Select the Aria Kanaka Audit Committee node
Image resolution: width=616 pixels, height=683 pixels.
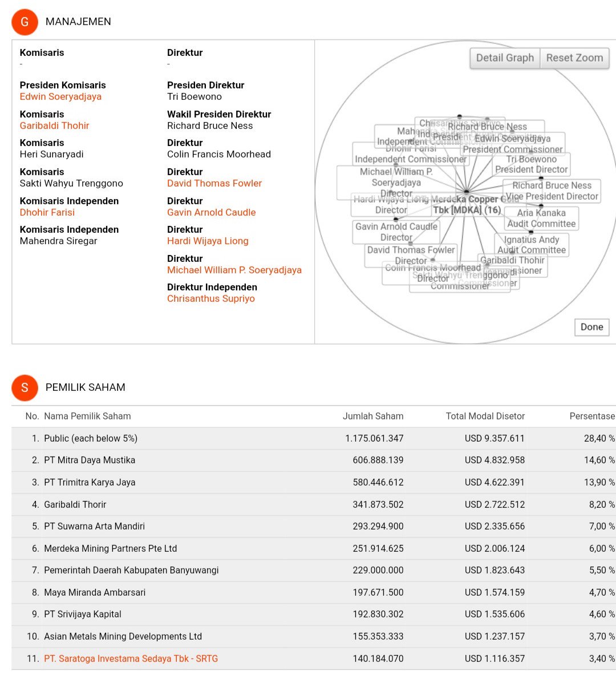[541, 218]
